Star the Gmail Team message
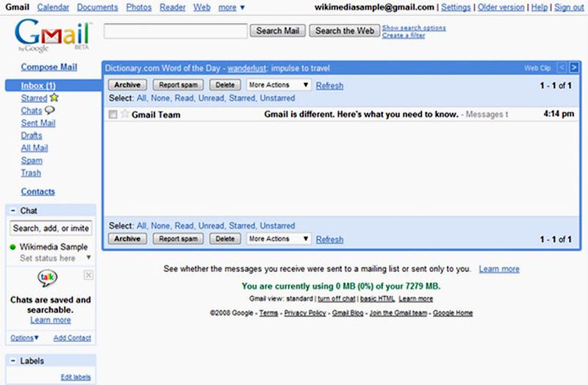This screenshot has height=385, width=588. tap(125, 114)
